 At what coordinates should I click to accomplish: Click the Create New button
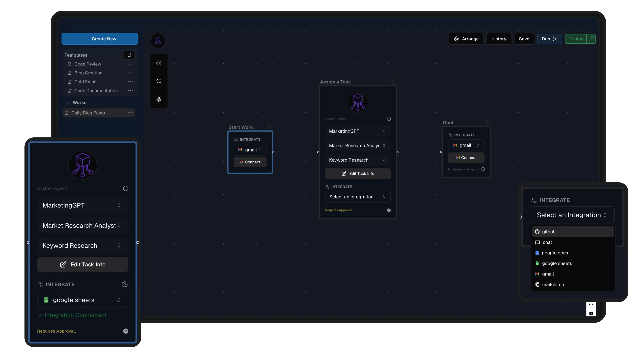(x=99, y=39)
